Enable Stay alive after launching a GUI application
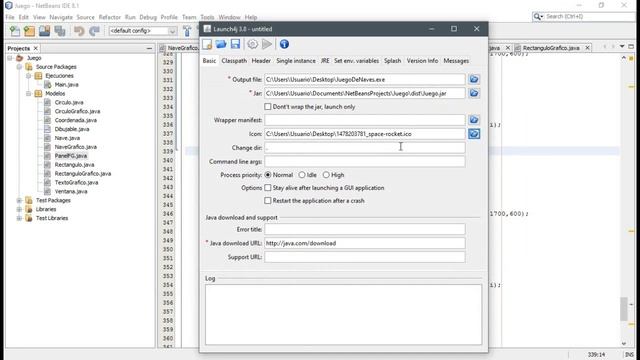Image resolution: width=640 pixels, height=360 pixels. [x=268, y=188]
